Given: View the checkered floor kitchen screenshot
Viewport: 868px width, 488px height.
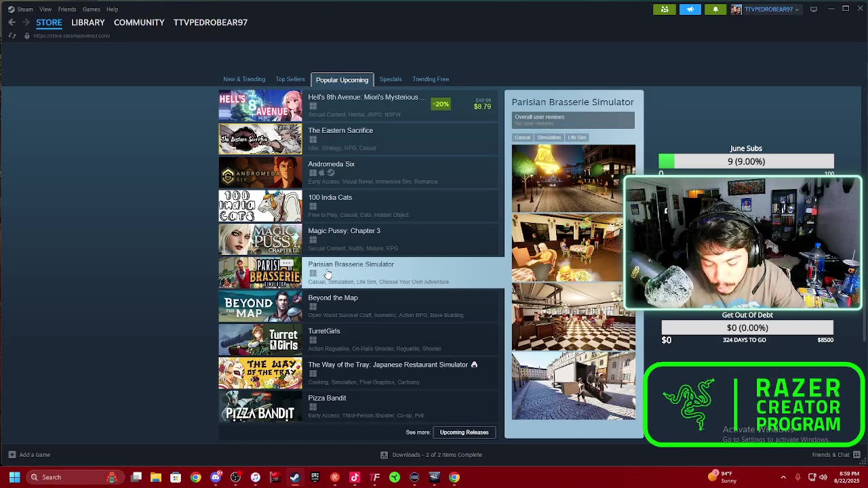Looking at the screenshot, I should click(574, 317).
